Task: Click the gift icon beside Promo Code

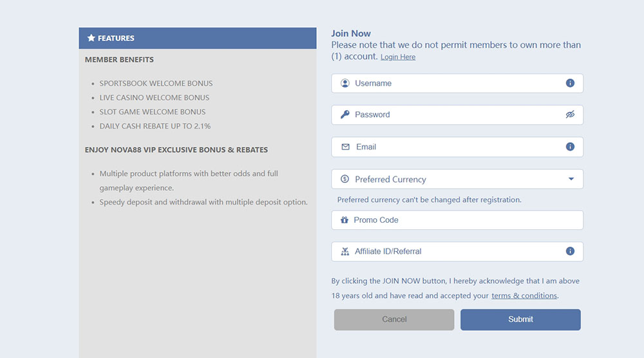Action: [x=344, y=220]
